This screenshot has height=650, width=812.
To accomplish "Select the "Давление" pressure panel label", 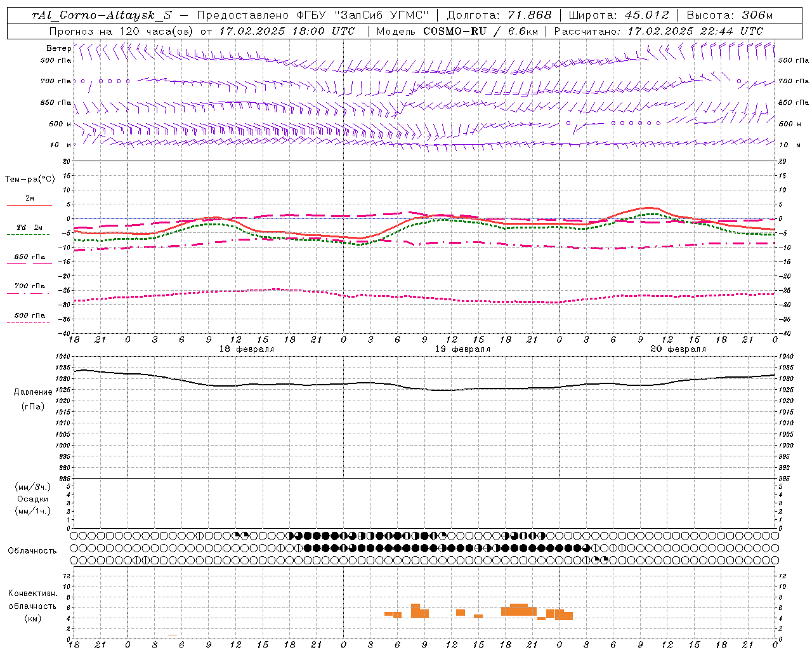I will [32, 392].
